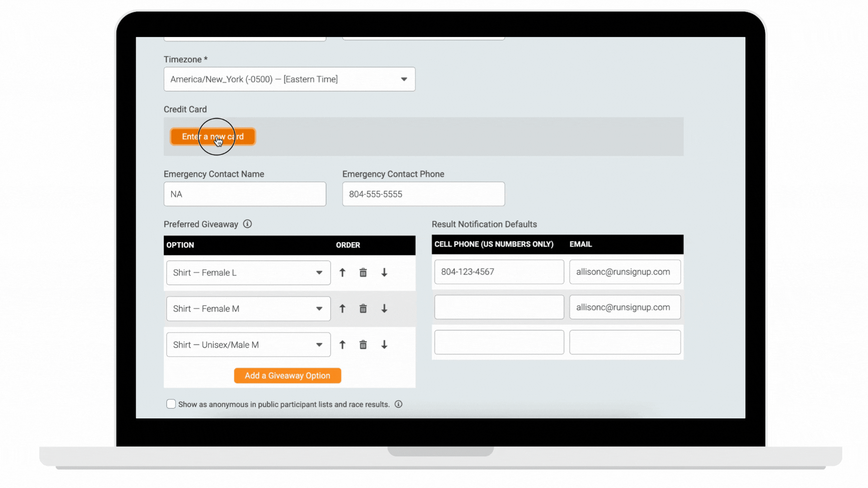Click the Emergency Contact Name field
The width and height of the screenshot is (868, 488).
click(x=245, y=194)
